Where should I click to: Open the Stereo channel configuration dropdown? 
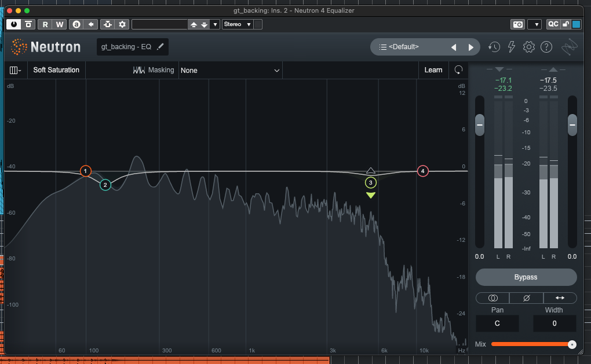[238, 24]
